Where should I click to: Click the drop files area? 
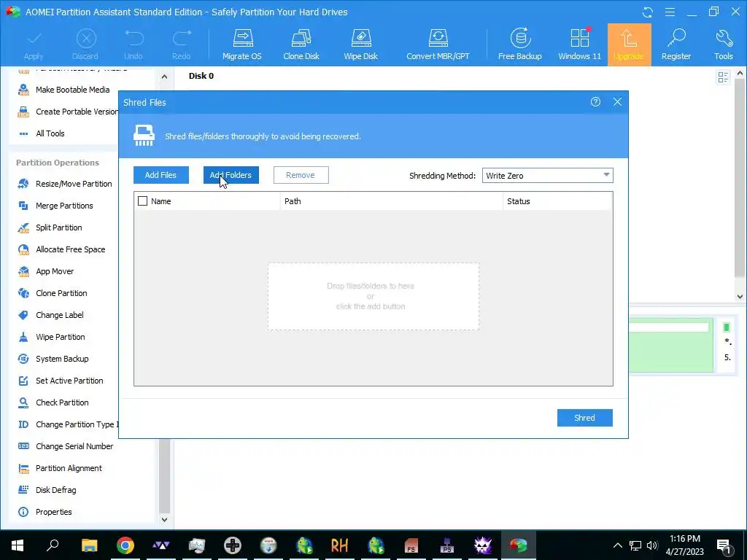click(373, 296)
